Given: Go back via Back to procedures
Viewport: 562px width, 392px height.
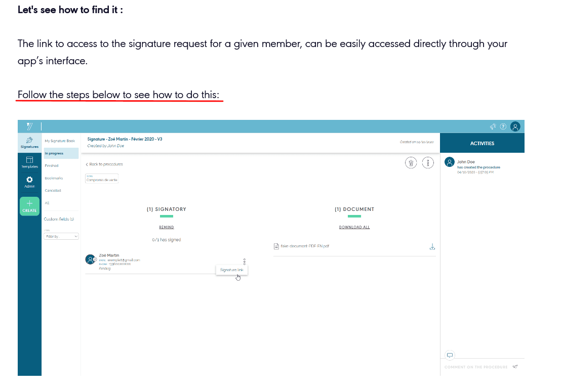Looking at the screenshot, I should tap(104, 164).
